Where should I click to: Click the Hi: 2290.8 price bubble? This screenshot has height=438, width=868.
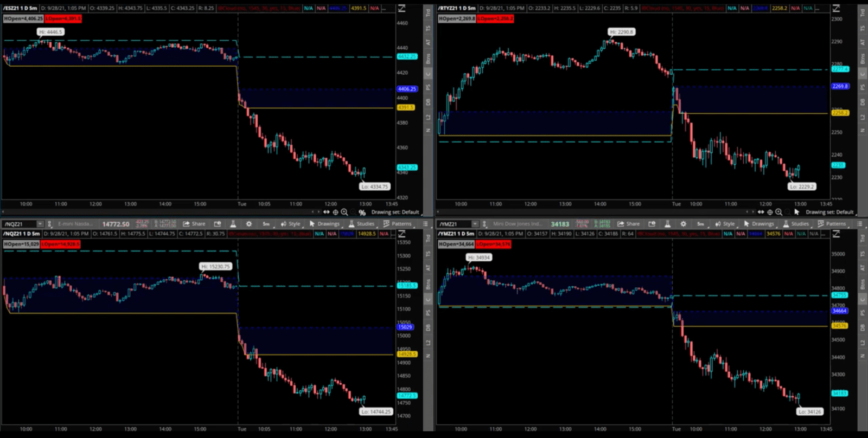pyautogui.click(x=621, y=32)
